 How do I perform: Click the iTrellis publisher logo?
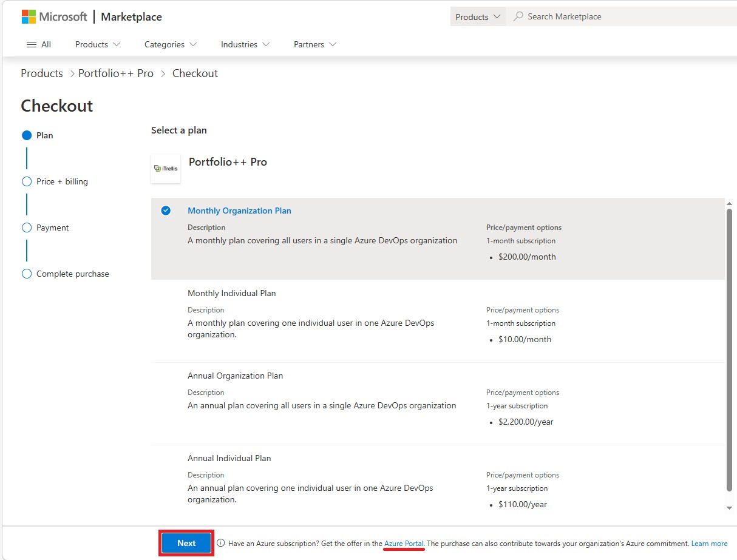coord(166,169)
